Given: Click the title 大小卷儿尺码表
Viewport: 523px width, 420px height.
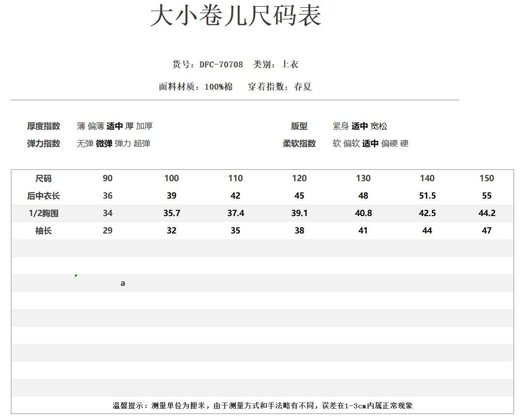Looking at the screenshot, I should (x=235, y=16).
